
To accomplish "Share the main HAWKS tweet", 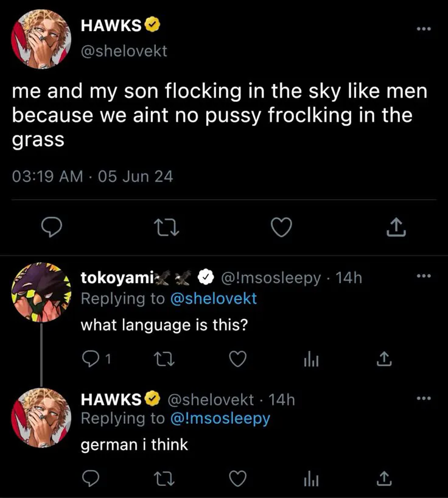I will pos(396,228).
